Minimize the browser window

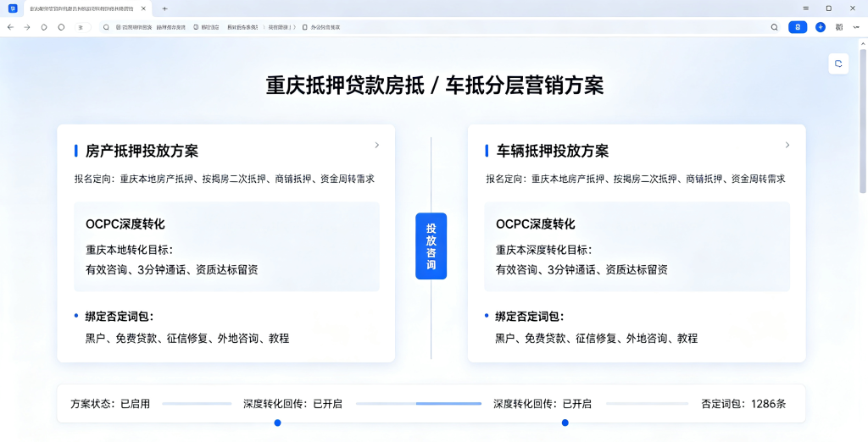[805, 8]
